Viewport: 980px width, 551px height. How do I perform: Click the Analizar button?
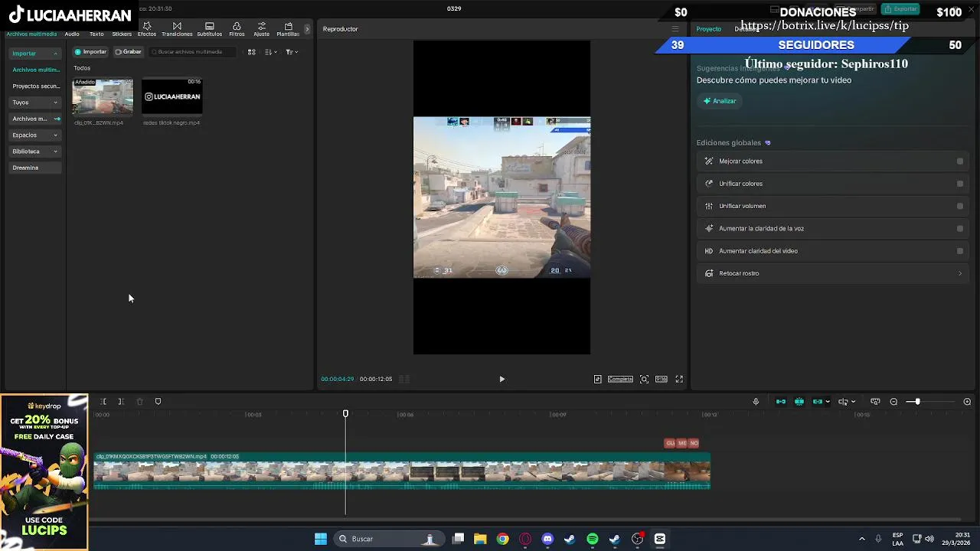[x=720, y=101]
